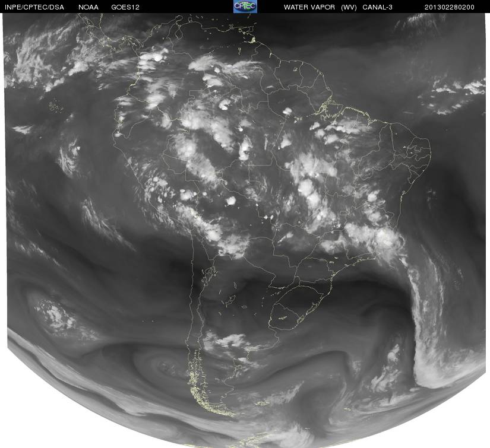Click the GOES12 satellite label
The height and width of the screenshot is (448, 490).
coord(125,7)
